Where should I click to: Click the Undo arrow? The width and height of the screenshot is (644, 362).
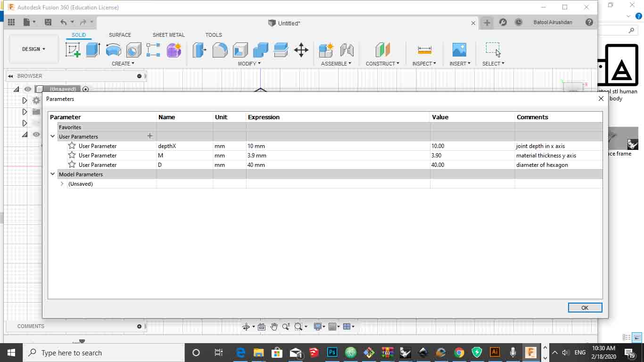[64, 22]
